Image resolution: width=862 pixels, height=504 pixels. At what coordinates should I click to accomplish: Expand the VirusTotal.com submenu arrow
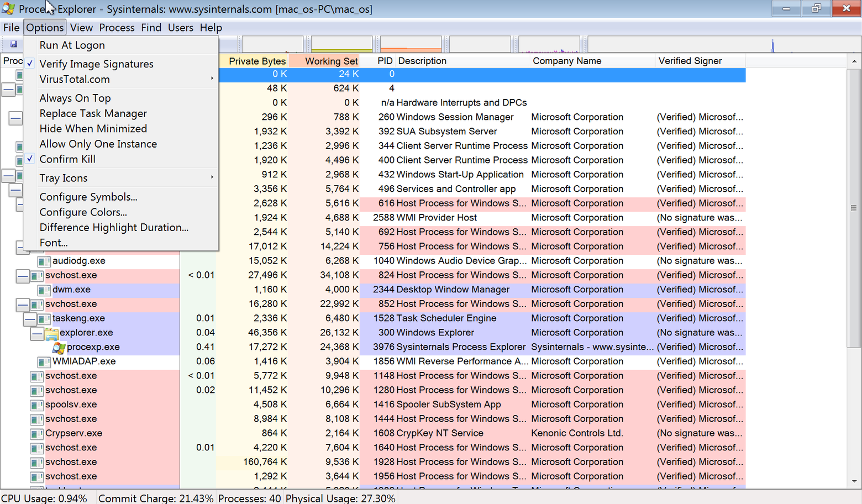[x=212, y=79]
